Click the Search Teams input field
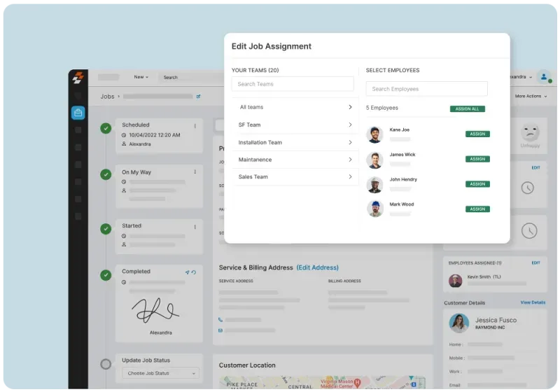 point(293,84)
